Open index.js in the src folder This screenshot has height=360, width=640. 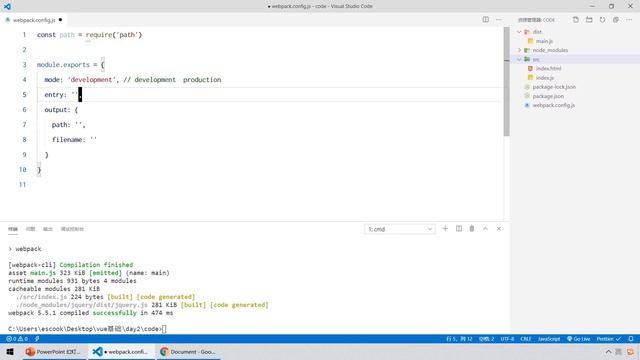coord(544,78)
